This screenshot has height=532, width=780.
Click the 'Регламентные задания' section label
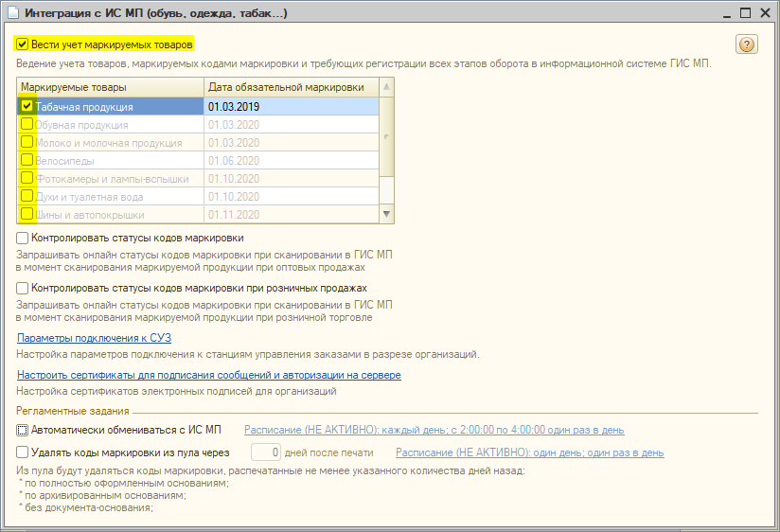point(73,411)
